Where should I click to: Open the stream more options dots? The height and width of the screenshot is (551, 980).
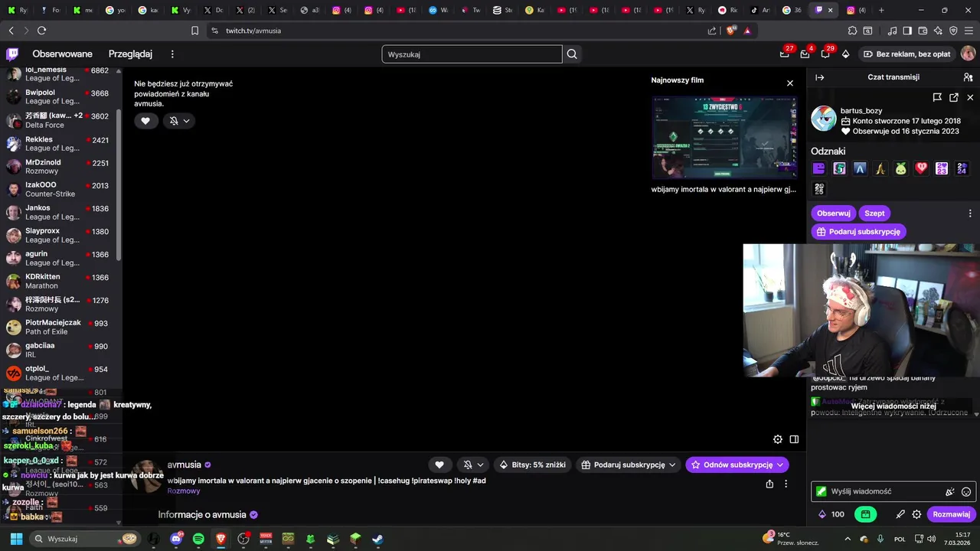pyautogui.click(x=786, y=484)
